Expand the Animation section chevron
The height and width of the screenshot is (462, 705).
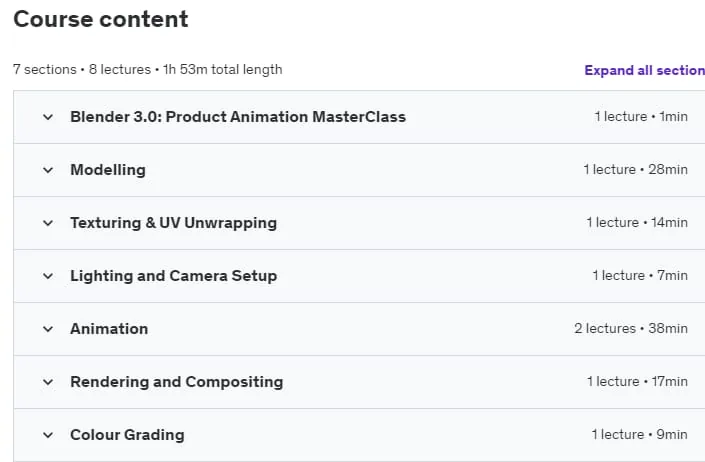pos(48,329)
